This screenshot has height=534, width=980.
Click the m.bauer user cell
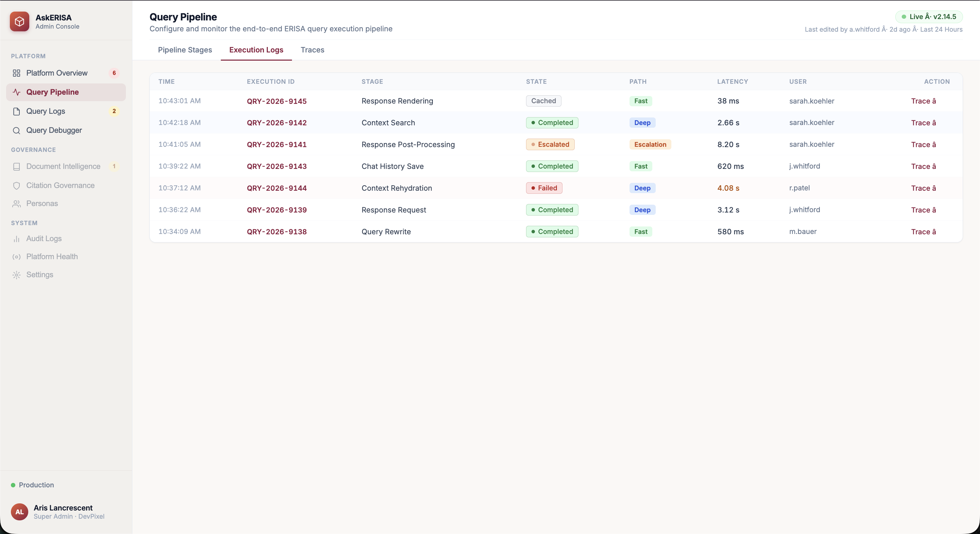(803, 232)
